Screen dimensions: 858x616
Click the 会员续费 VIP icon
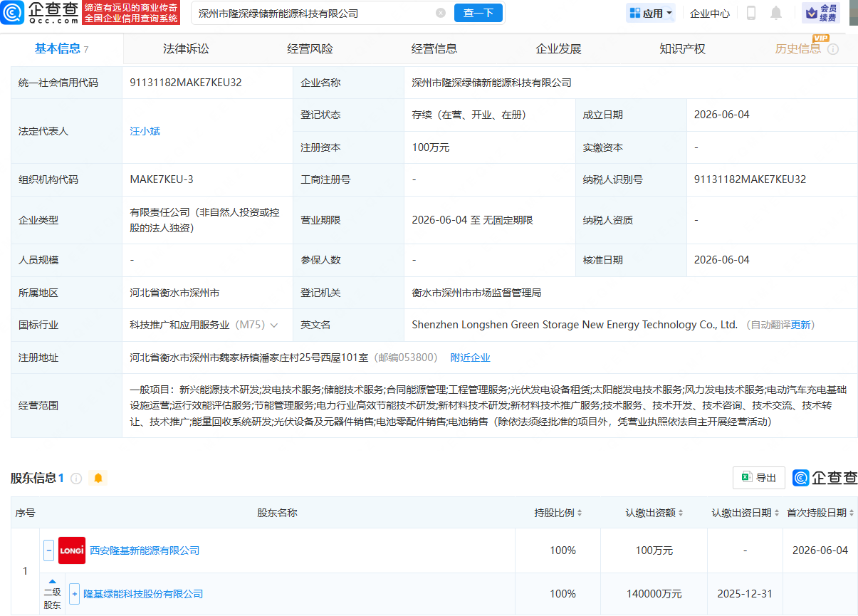(x=821, y=13)
